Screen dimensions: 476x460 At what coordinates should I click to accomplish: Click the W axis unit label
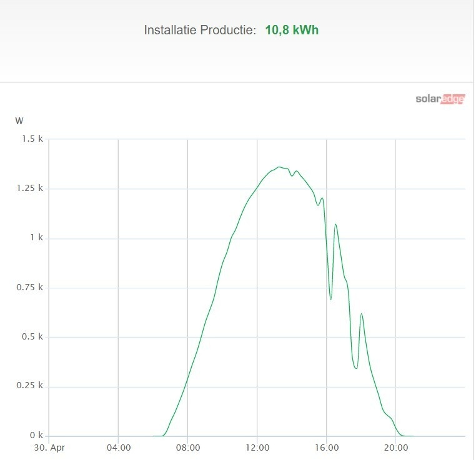click(19, 121)
